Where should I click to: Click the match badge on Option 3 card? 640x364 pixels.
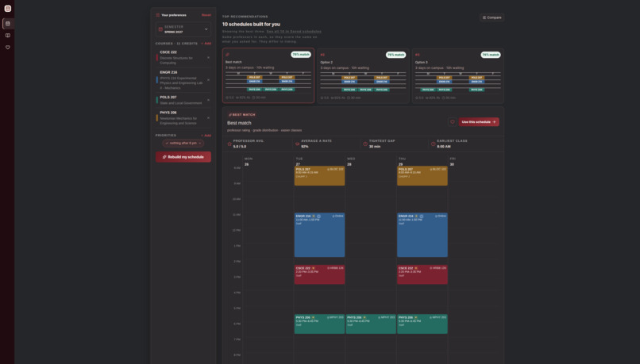coord(491,55)
